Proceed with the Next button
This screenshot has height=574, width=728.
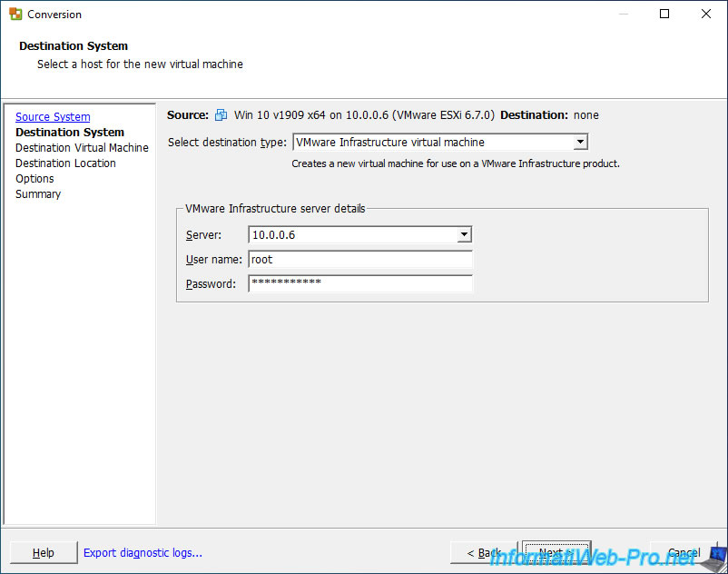click(x=556, y=552)
